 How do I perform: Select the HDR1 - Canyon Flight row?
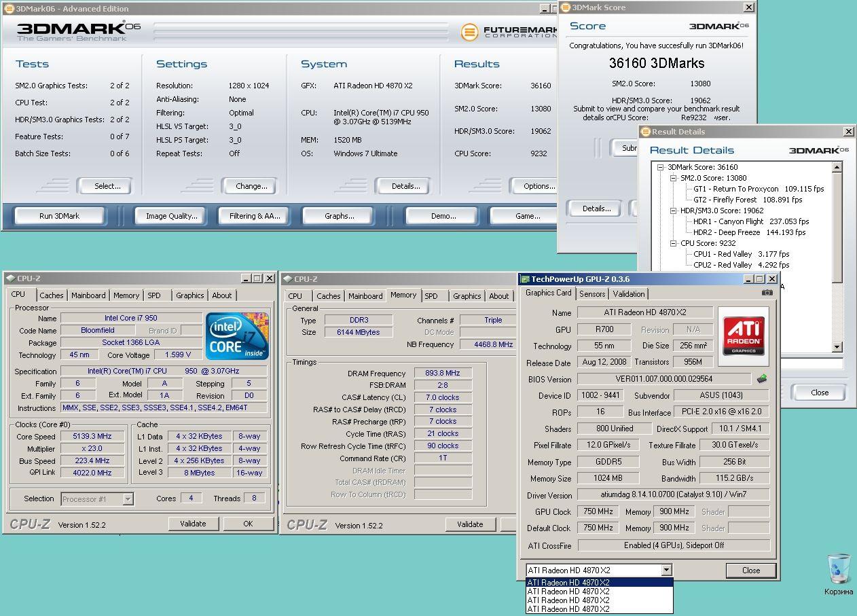[x=751, y=221]
